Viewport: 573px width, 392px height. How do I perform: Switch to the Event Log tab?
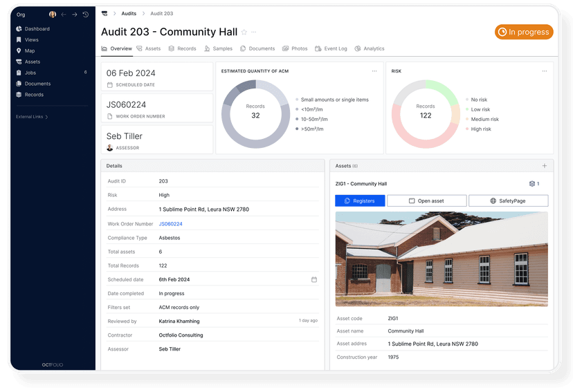pyautogui.click(x=331, y=48)
